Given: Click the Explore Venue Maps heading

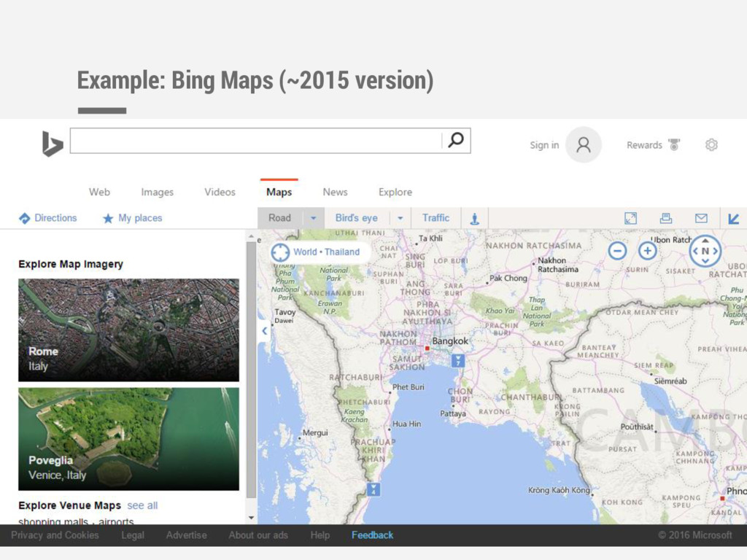Looking at the screenshot, I should coord(69,505).
